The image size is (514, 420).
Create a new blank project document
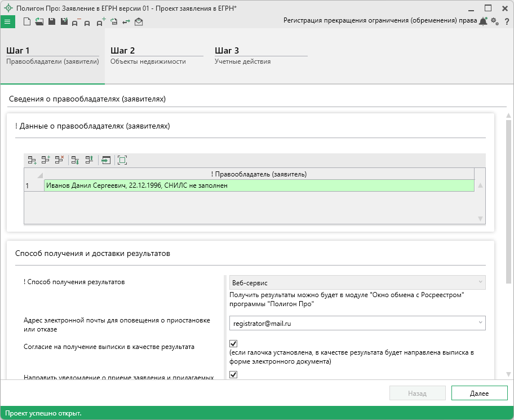(26, 22)
